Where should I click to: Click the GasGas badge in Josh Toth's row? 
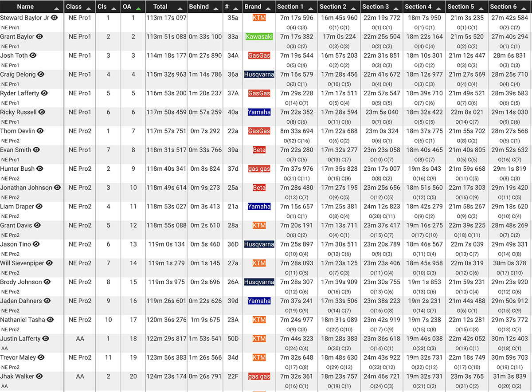point(259,56)
